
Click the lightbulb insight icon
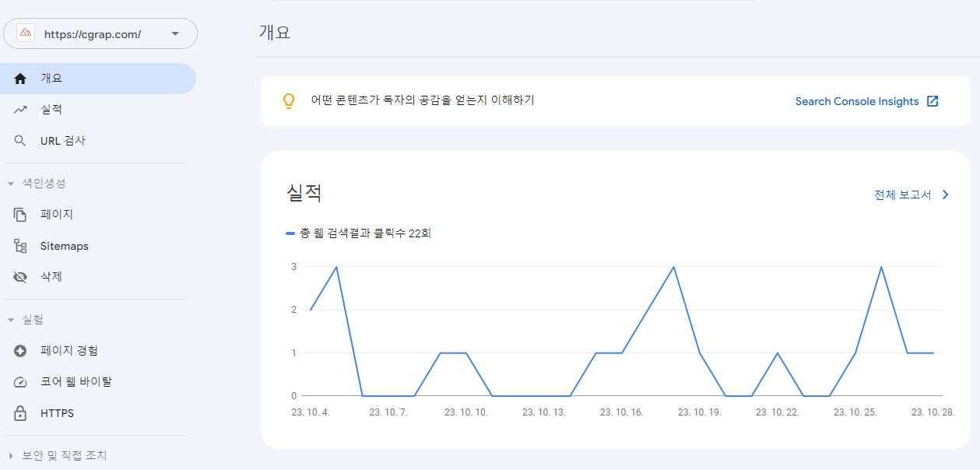[x=289, y=101]
